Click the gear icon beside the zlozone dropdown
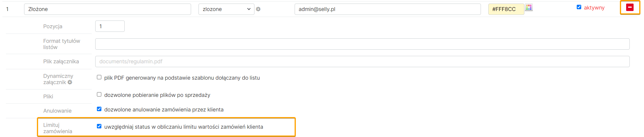The width and height of the screenshot is (644, 137). click(x=258, y=9)
